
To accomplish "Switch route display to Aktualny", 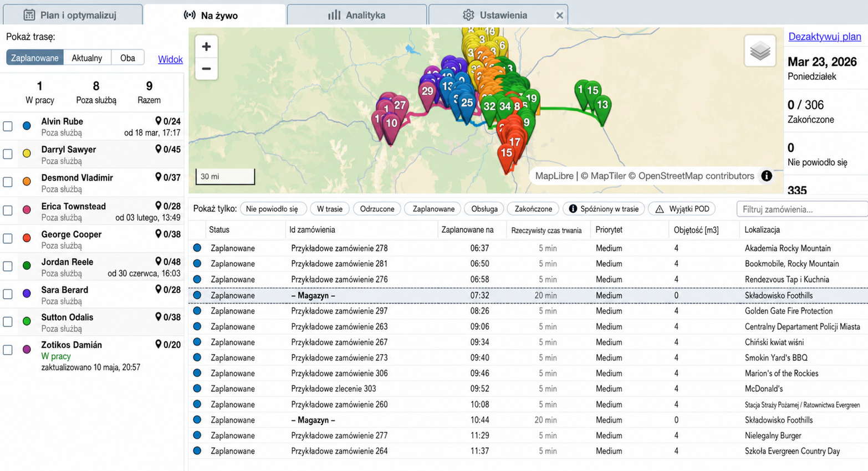I will pyautogui.click(x=87, y=58).
